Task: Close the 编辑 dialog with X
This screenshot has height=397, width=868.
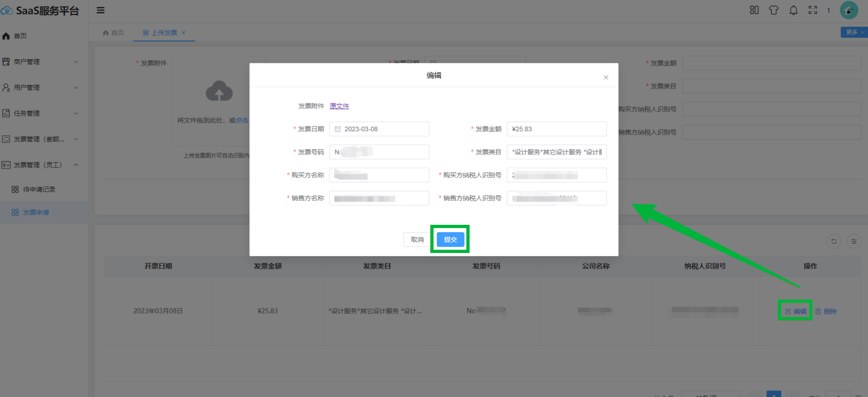Action: point(605,78)
